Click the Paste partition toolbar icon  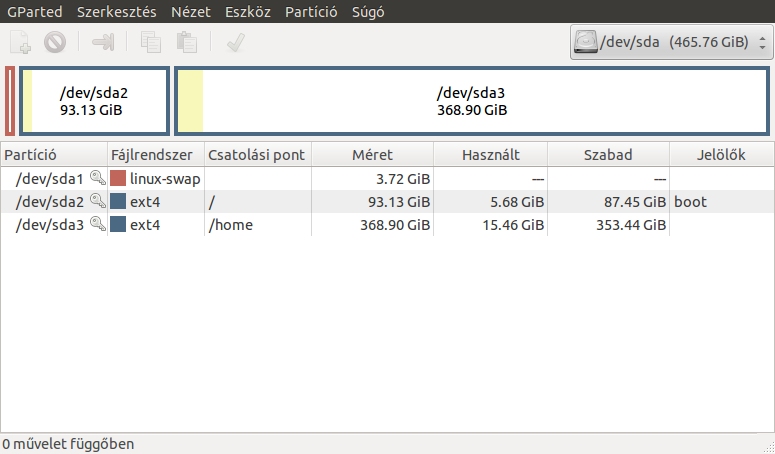(187, 42)
